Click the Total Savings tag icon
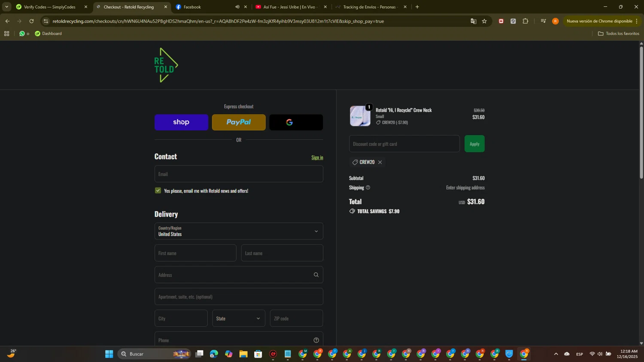 [x=352, y=211]
